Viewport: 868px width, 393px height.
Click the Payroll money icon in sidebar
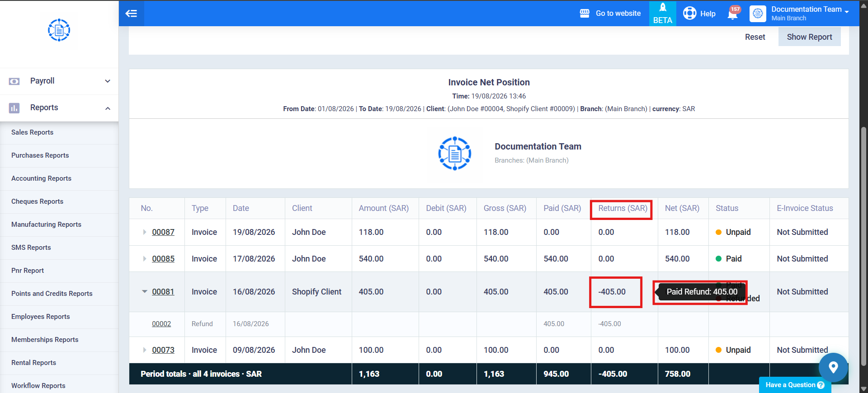(14, 81)
